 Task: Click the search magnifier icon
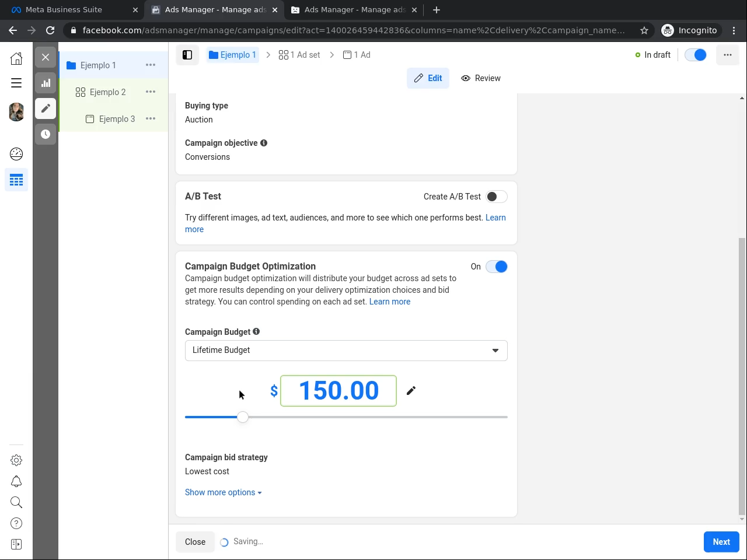click(x=16, y=502)
